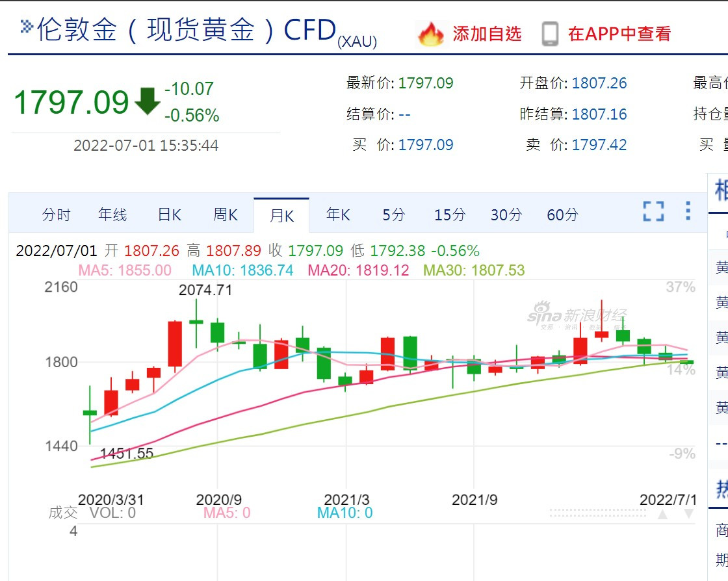Open the 年K chart tab
The height and width of the screenshot is (581, 728).
point(338,215)
